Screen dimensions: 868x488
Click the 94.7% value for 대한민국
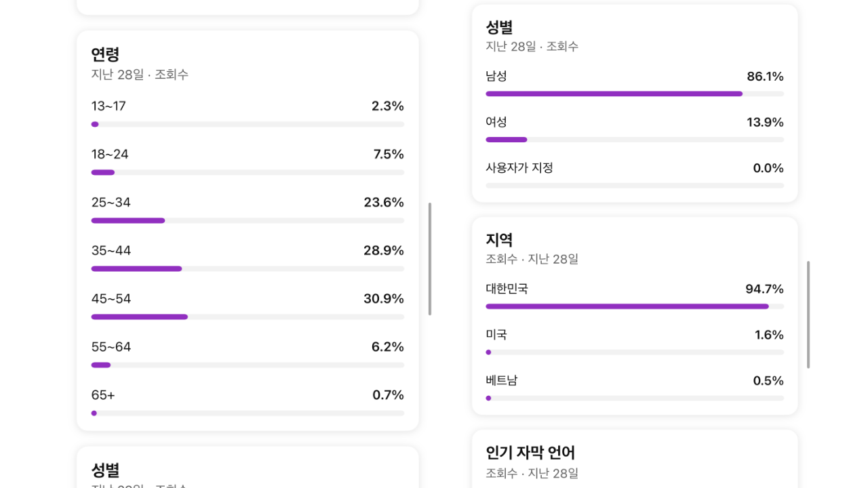point(765,289)
